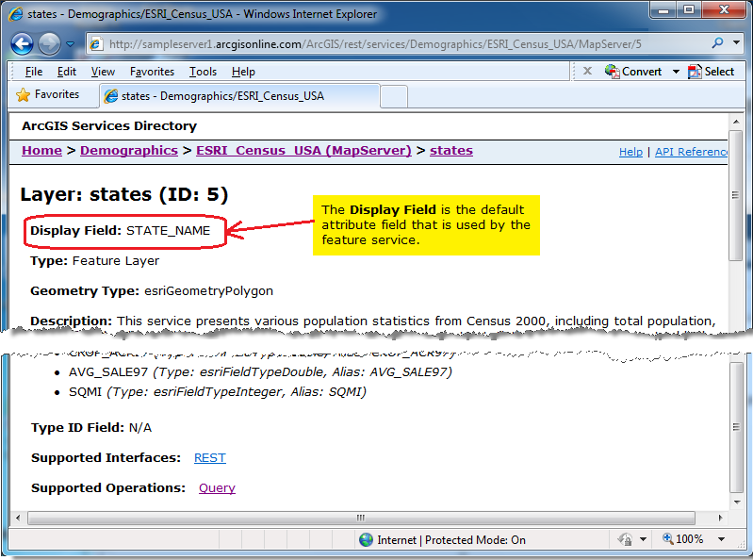Open the API Reference link
This screenshot has height=560, width=753.
691,152
